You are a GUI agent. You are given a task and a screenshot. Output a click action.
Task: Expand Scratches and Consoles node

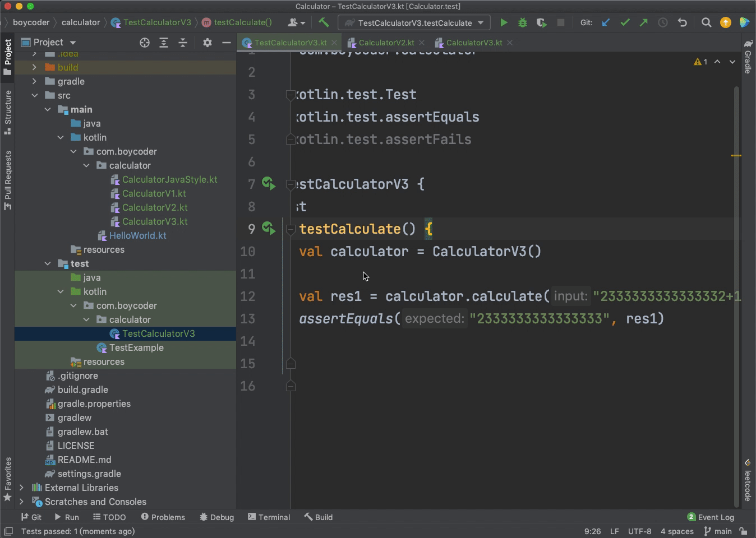coord(21,502)
